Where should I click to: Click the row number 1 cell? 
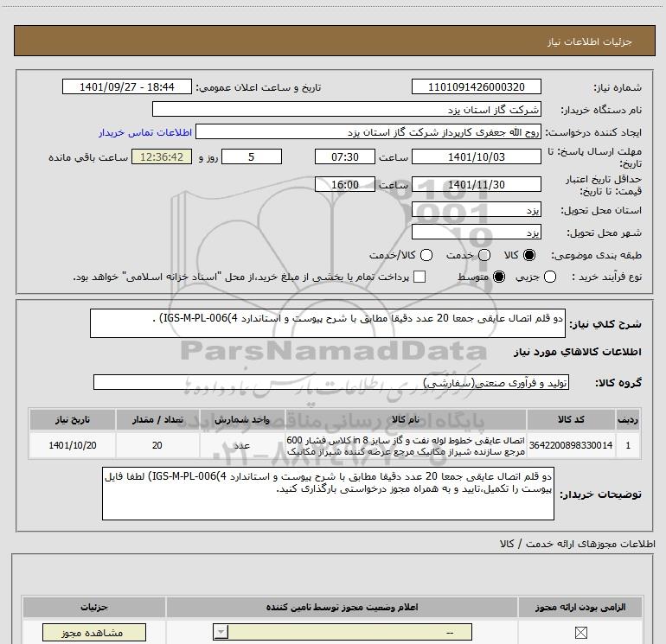628,445
